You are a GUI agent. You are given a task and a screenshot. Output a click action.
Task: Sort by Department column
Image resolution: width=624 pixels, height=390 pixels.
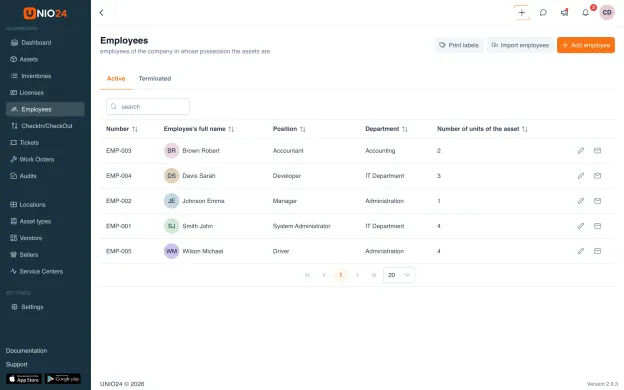pos(386,129)
